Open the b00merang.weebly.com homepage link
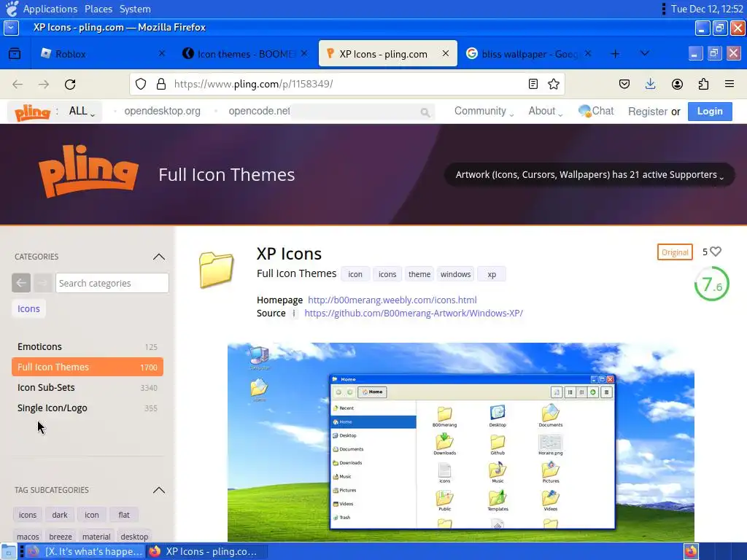 [392, 300]
